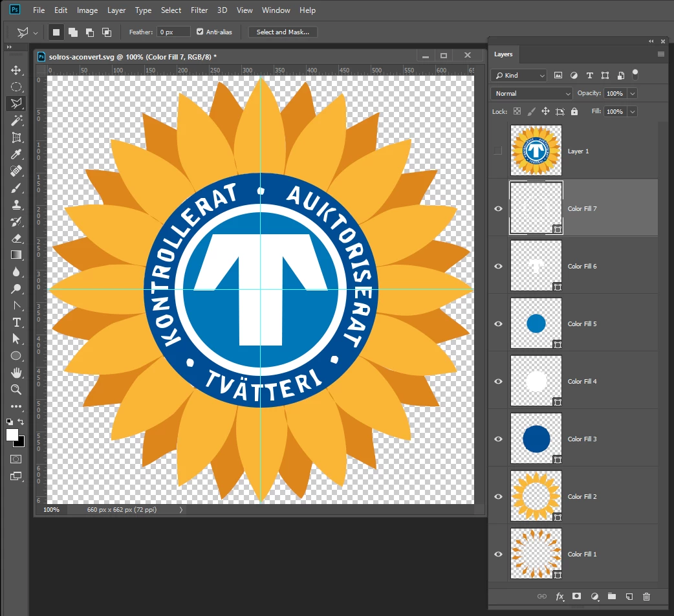Hide the Color Fill 4 layer
The width and height of the screenshot is (674, 616).
coord(498,381)
